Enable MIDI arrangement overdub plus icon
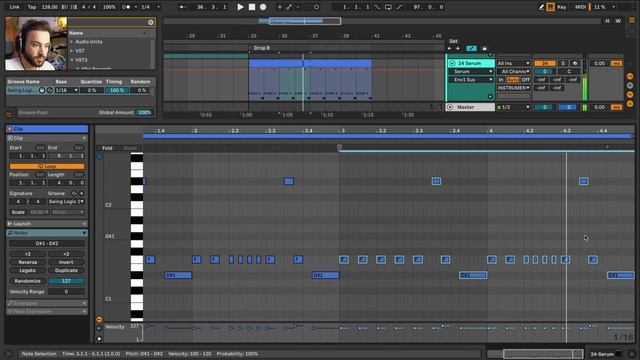Image resolution: width=640 pixels, height=360 pixels. (280, 7)
